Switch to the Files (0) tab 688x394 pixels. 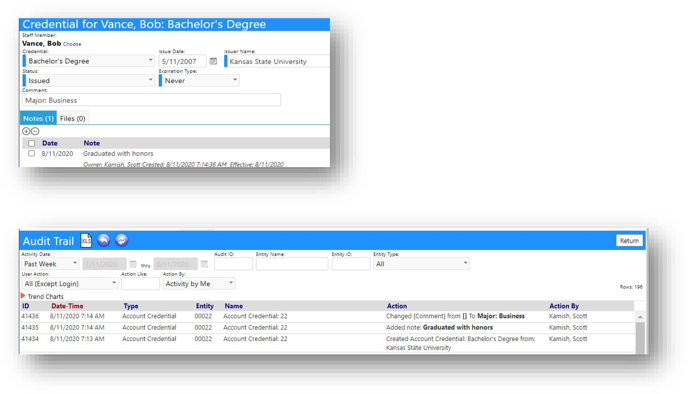coord(72,118)
